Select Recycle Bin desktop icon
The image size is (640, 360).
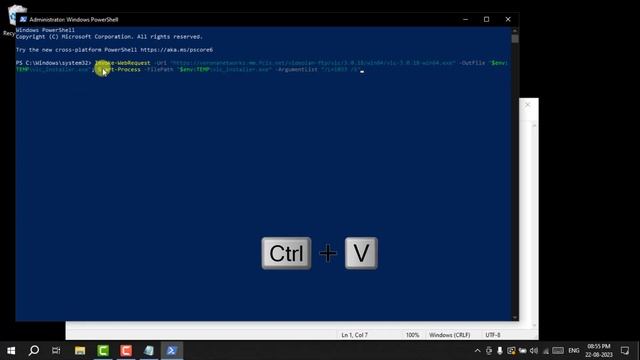click(x=16, y=20)
